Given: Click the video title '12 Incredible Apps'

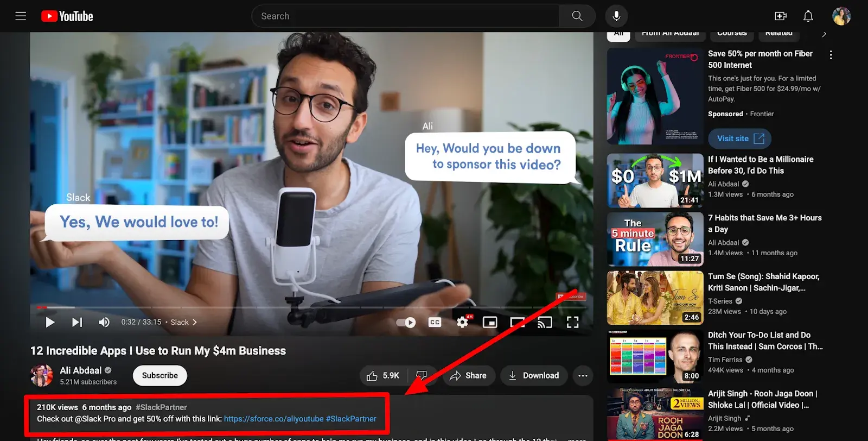Looking at the screenshot, I should point(158,351).
